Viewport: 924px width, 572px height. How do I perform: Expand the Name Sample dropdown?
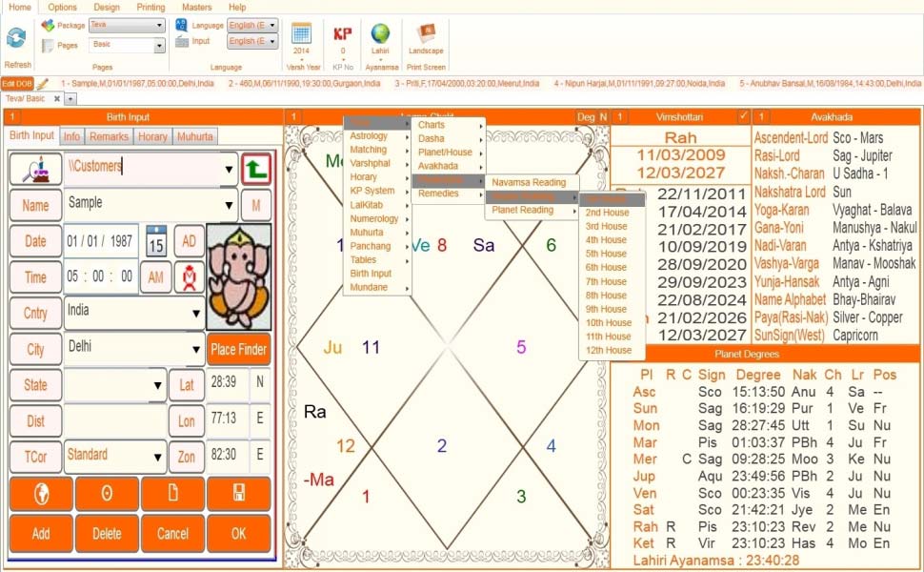tap(229, 205)
